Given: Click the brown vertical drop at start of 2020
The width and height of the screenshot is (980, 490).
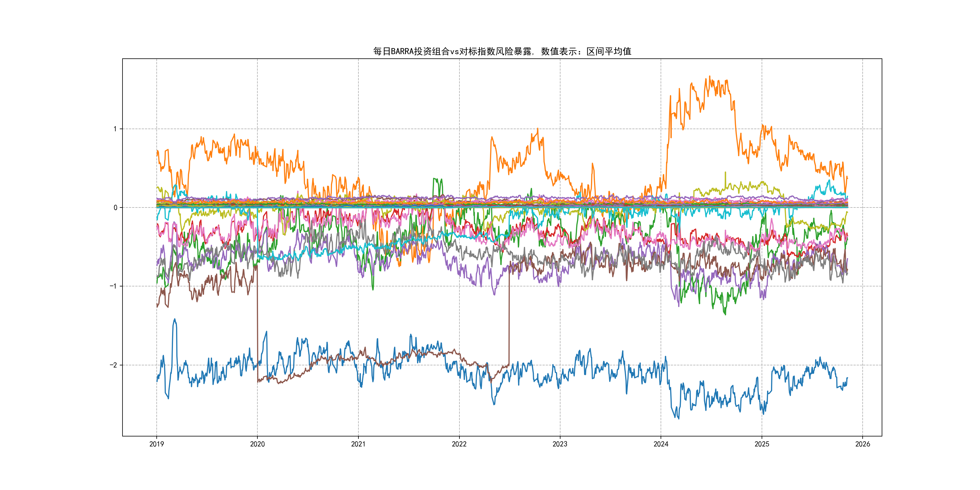Looking at the screenshot, I should tap(258, 323).
